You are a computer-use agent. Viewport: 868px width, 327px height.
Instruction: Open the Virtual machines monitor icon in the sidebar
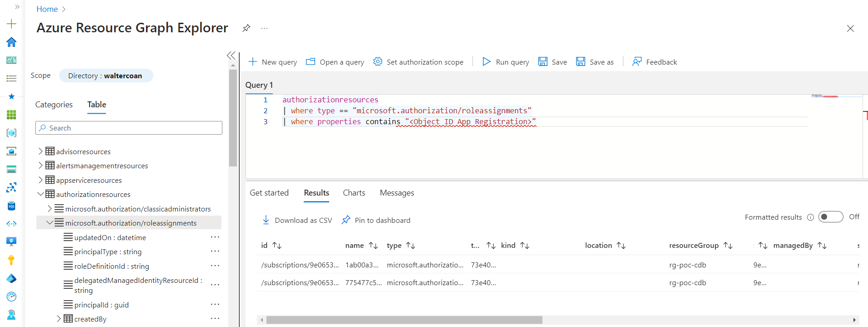[11, 242]
